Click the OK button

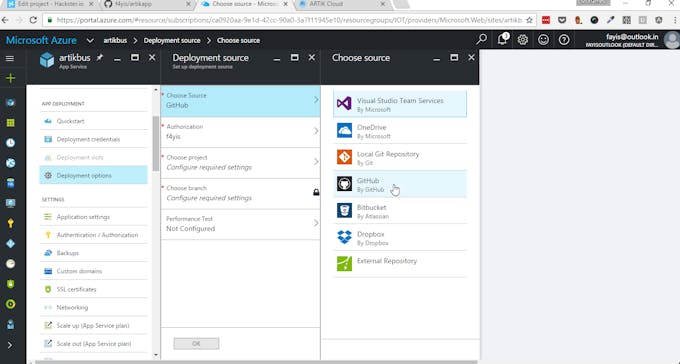point(196,344)
